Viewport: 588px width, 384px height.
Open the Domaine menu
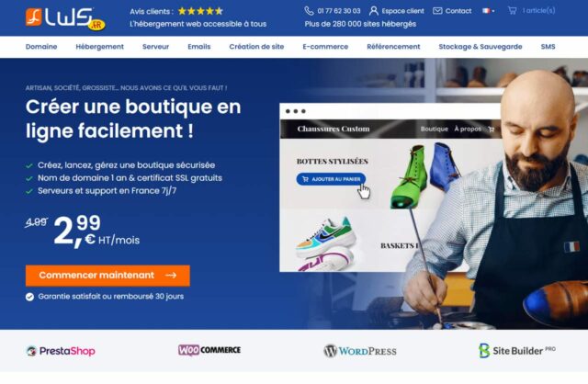point(41,47)
